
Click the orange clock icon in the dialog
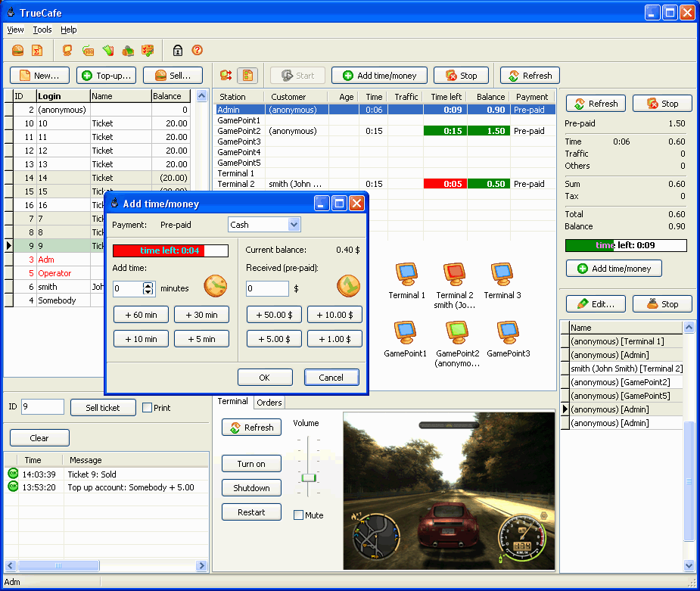tap(215, 286)
